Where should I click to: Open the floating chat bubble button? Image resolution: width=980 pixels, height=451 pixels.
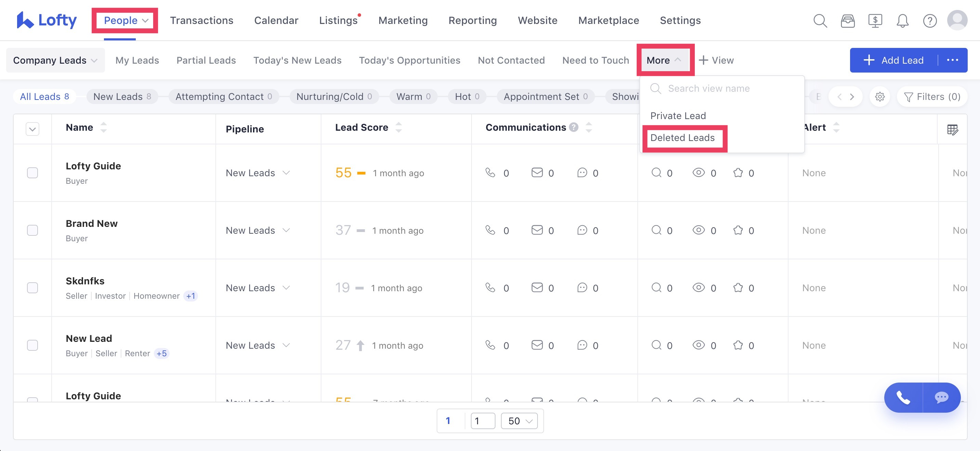coord(941,397)
